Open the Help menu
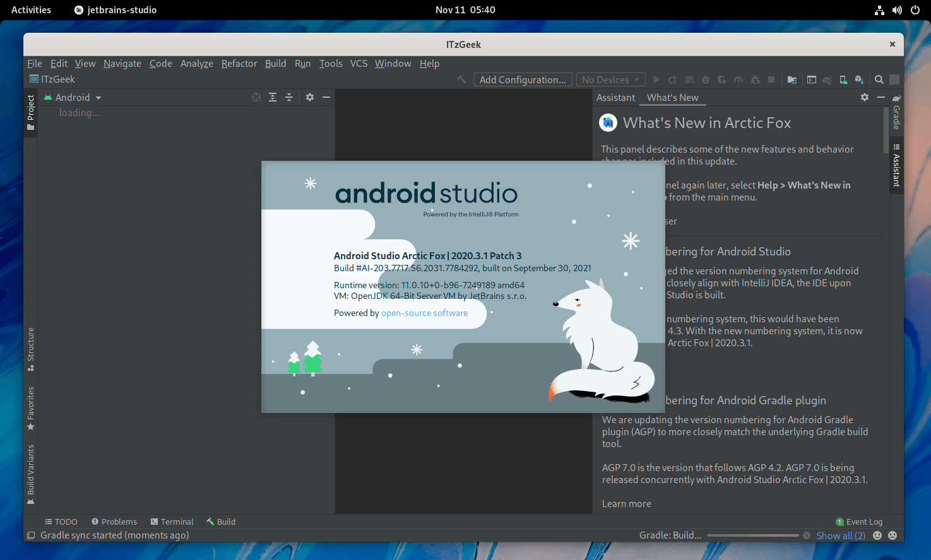Image resolution: width=931 pixels, height=560 pixels. pos(429,63)
